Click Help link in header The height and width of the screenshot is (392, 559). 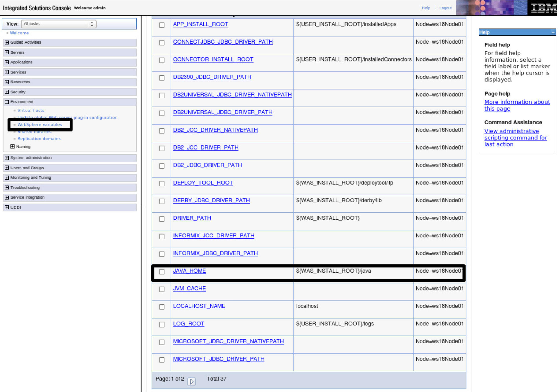coord(426,8)
